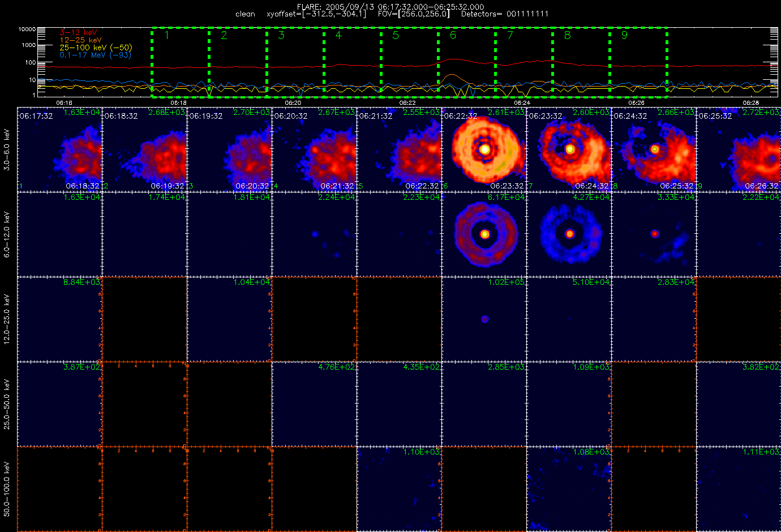This screenshot has height=532, width=781.
Task: Click the 06:20 tick label on the time axis
Action: click(x=293, y=103)
